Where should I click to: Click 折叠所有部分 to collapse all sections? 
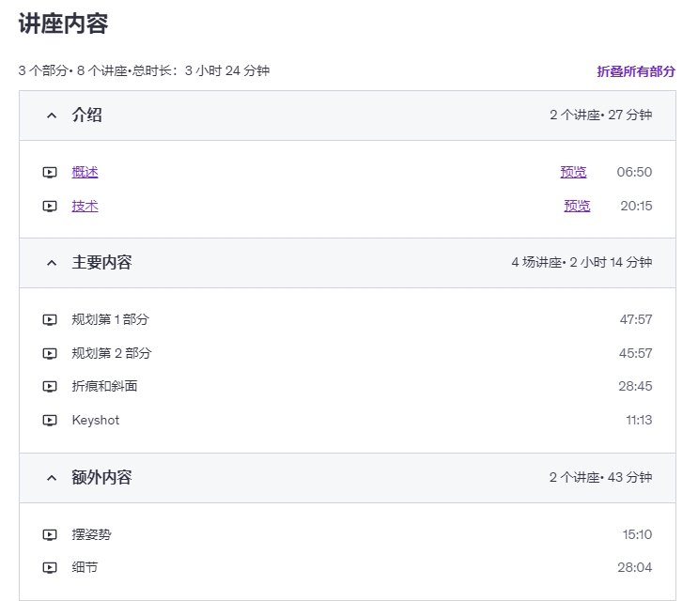click(x=636, y=71)
